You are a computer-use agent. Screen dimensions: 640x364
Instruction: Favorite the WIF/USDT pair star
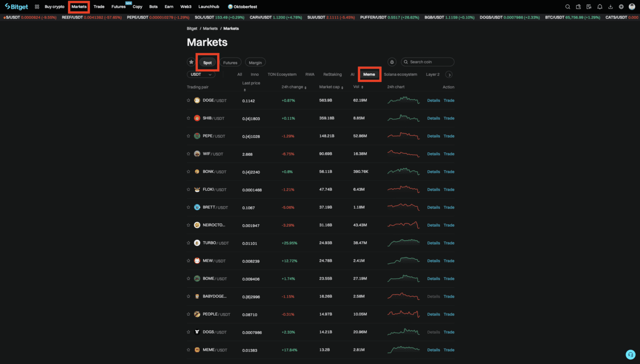click(189, 154)
